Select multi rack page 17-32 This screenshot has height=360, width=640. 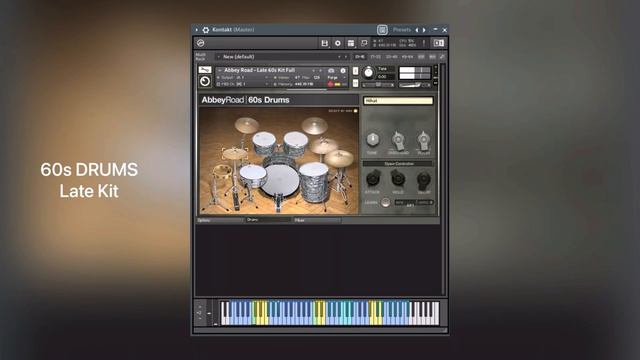point(376,57)
